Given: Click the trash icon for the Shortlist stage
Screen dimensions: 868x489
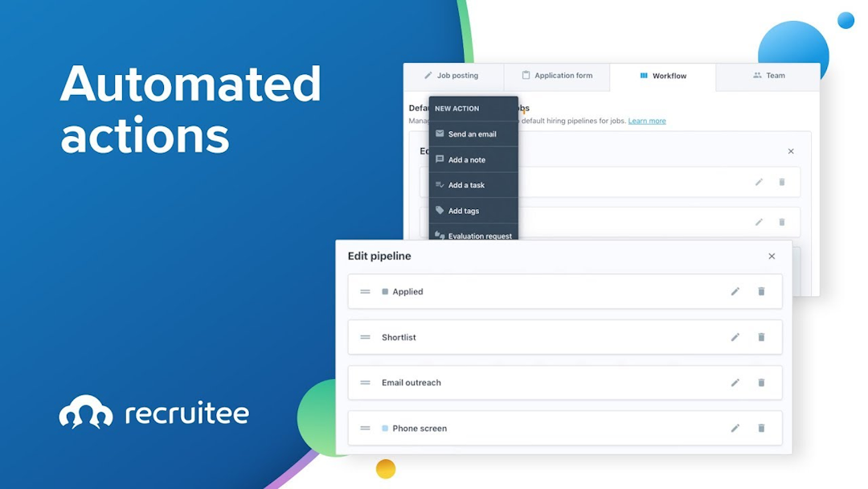Looking at the screenshot, I should [761, 337].
